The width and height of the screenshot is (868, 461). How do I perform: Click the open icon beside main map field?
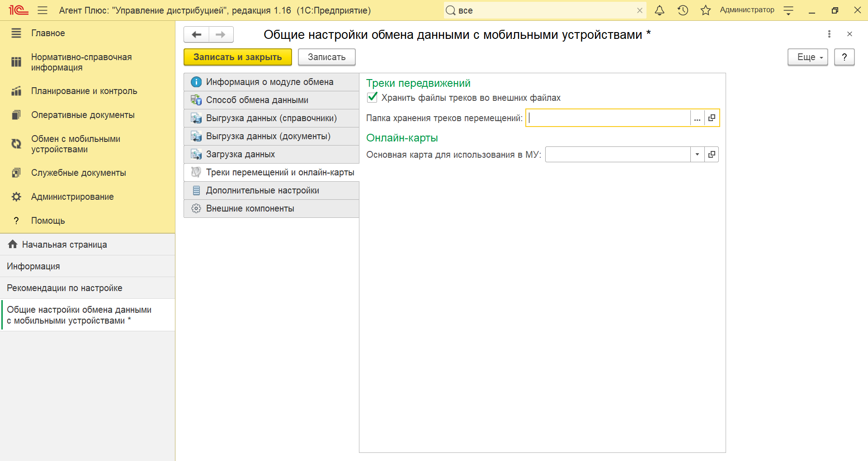712,155
